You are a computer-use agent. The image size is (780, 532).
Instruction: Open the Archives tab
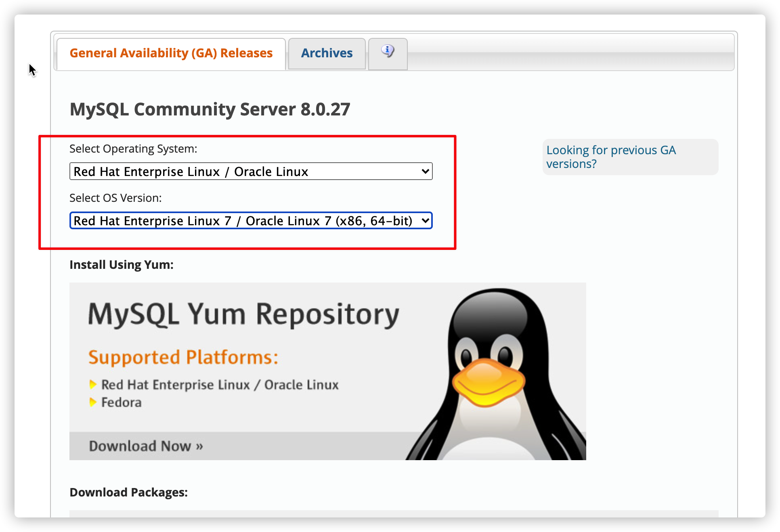pyautogui.click(x=327, y=53)
